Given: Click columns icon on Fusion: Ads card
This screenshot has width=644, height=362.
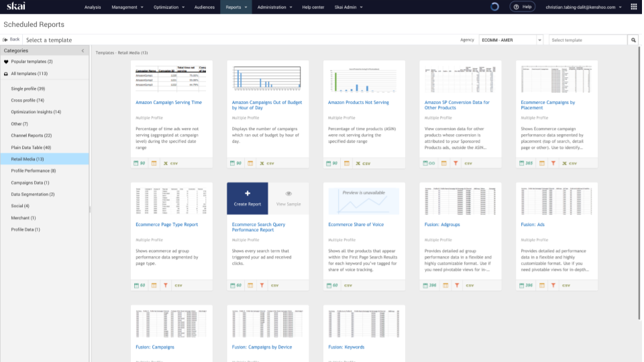Looking at the screenshot, I should pos(542,286).
